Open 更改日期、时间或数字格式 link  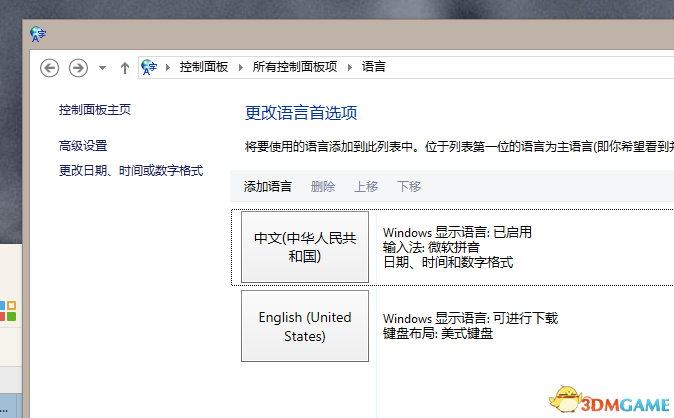coord(131,171)
